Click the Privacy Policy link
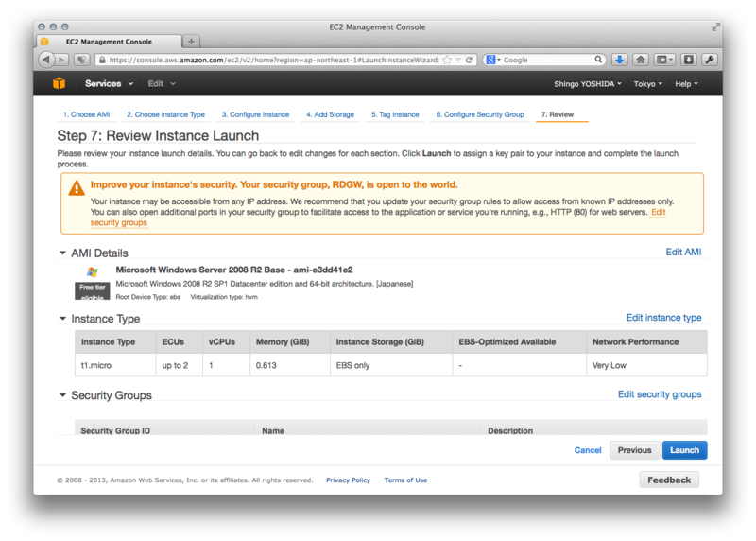 [x=348, y=480]
